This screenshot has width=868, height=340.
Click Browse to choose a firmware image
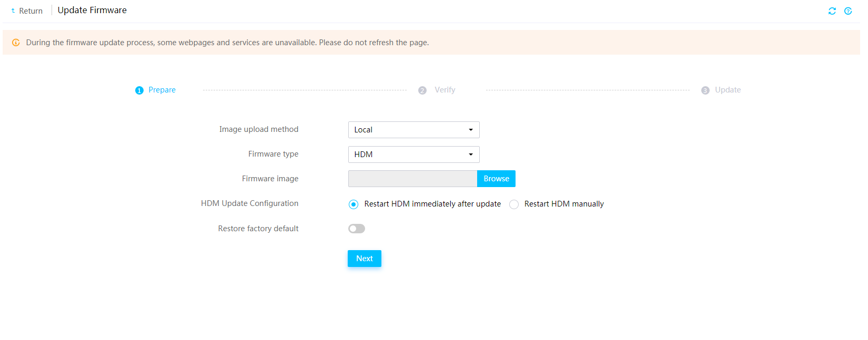coord(496,179)
